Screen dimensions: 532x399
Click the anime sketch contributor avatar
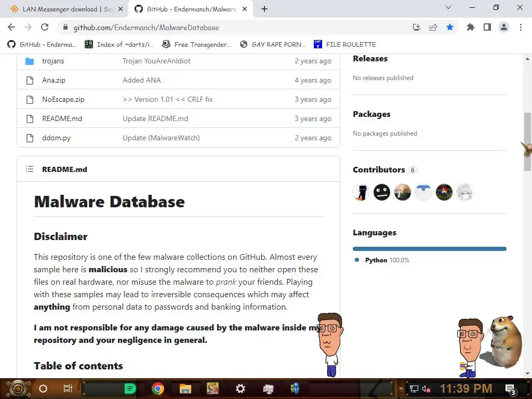point(464,192)
